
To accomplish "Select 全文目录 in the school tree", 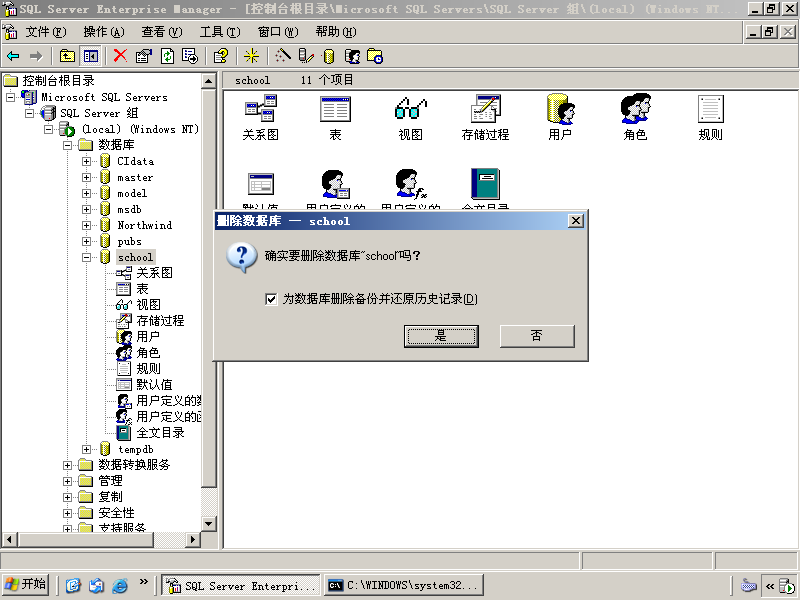I will [x=160, y=433].
